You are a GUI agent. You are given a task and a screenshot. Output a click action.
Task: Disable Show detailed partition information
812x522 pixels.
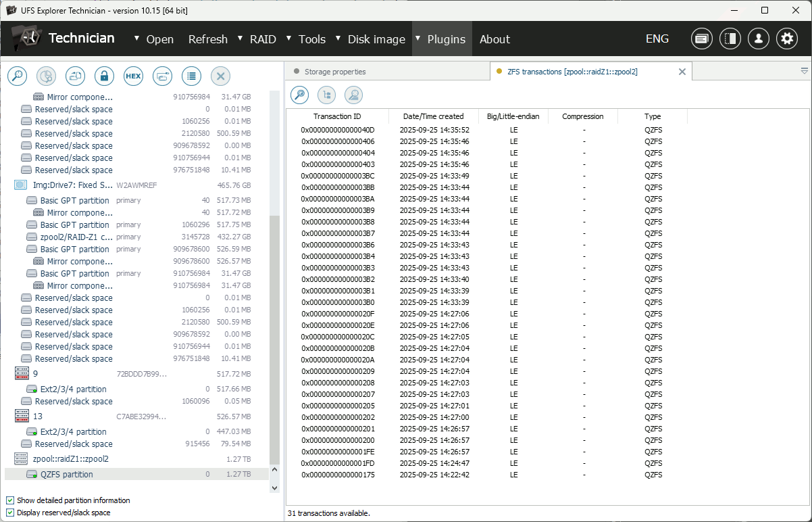click(9, 500)
